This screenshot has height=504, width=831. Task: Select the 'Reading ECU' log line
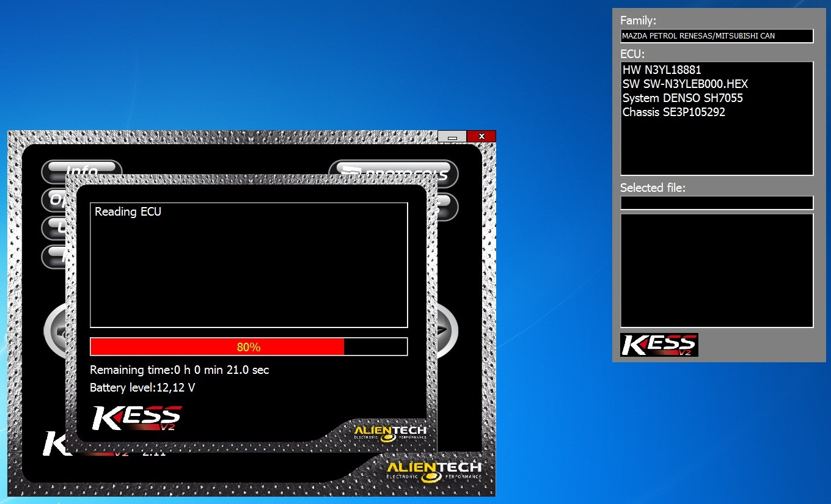(128, 212)
